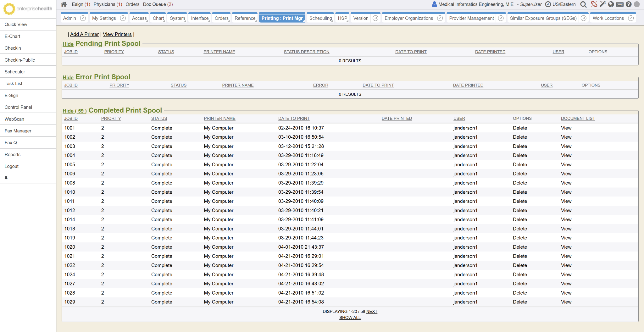Pin the sidebar with pushpin icon
Image resolution: width=644 pixels, height=332 pixels.
[x=6, y=178]
